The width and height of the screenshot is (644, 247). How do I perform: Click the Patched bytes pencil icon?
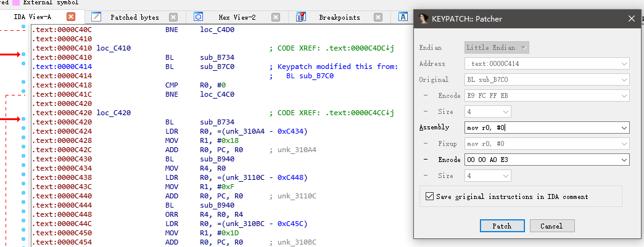(x=97, y=17)
